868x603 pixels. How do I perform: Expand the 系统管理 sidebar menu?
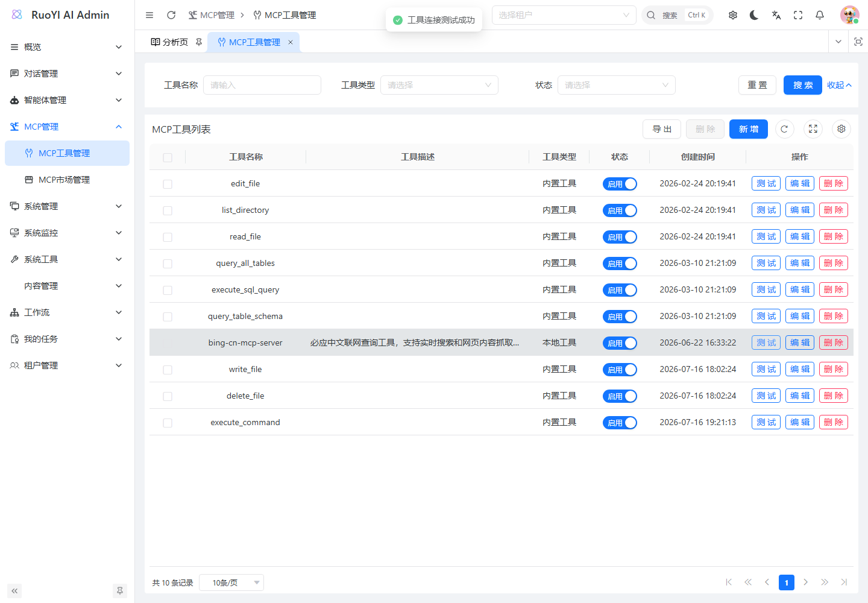67,206
